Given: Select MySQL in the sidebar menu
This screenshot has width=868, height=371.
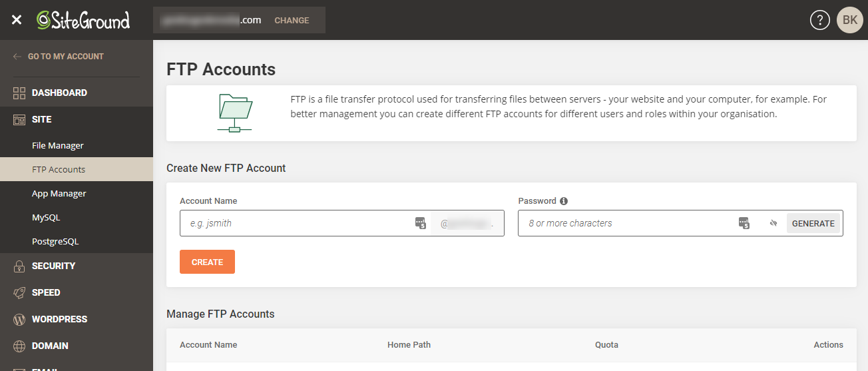Looking at the screenshot, I should 47,217.
